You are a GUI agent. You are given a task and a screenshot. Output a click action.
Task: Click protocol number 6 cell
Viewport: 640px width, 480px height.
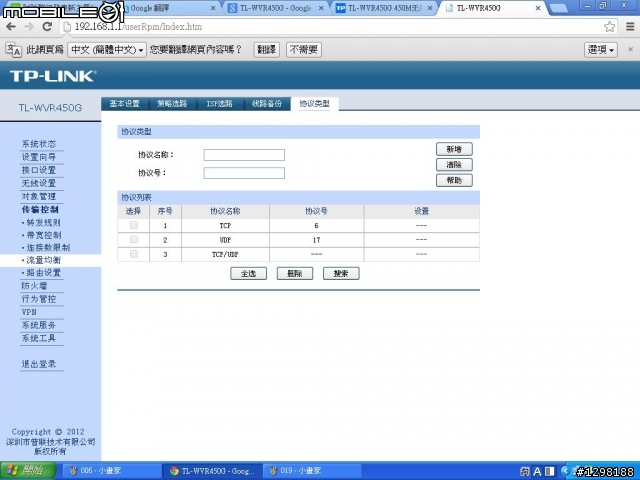(x=316, y=225)
